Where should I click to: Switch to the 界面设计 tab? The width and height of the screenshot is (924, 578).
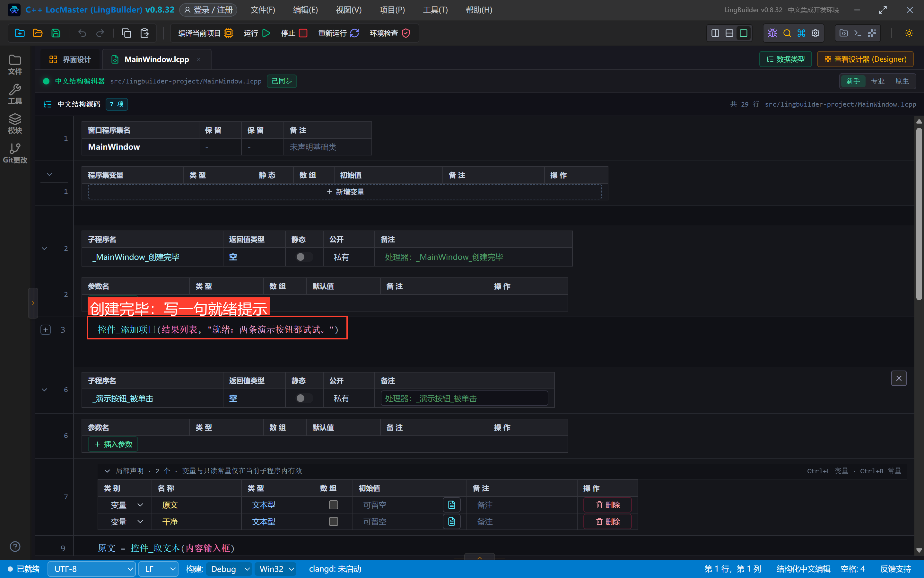tap(70, 59)
